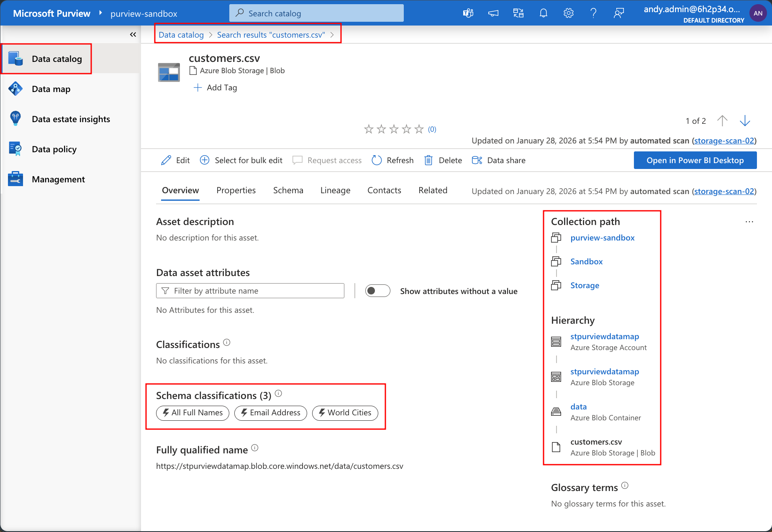Toggle Show attributes without a value
The width and height of the screenshot is (772, 532).
tap(377, 291)
